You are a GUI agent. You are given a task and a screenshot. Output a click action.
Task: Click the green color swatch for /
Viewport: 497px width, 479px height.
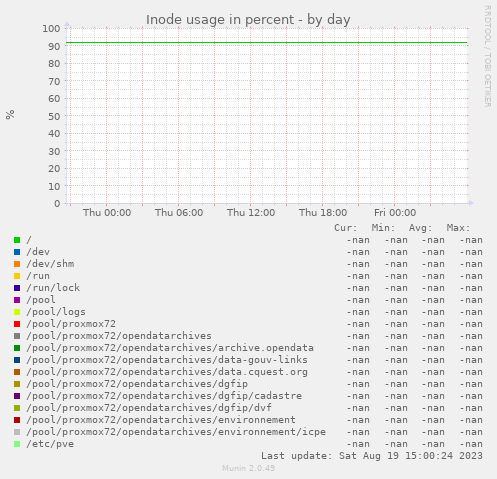point(17,240)
